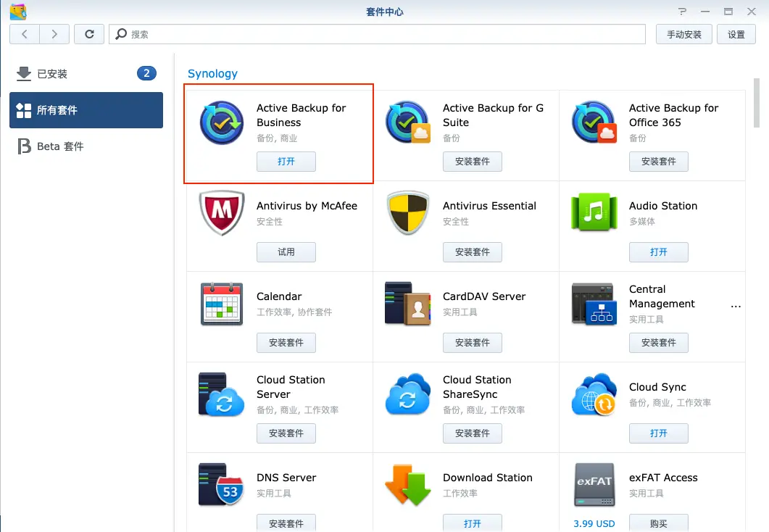This screenshot has height=532, width=769.
Task: Click the search input field
Action: coord(377,34)
